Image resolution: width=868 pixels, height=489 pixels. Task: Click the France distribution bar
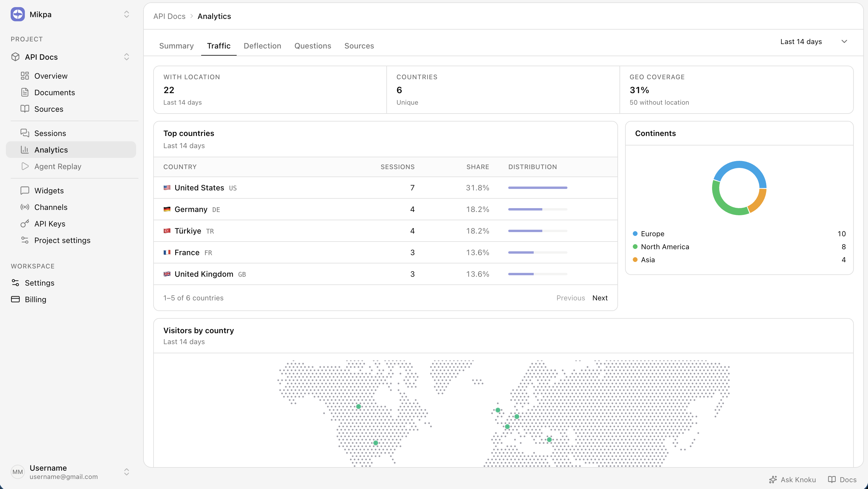(x=538, y=252)
